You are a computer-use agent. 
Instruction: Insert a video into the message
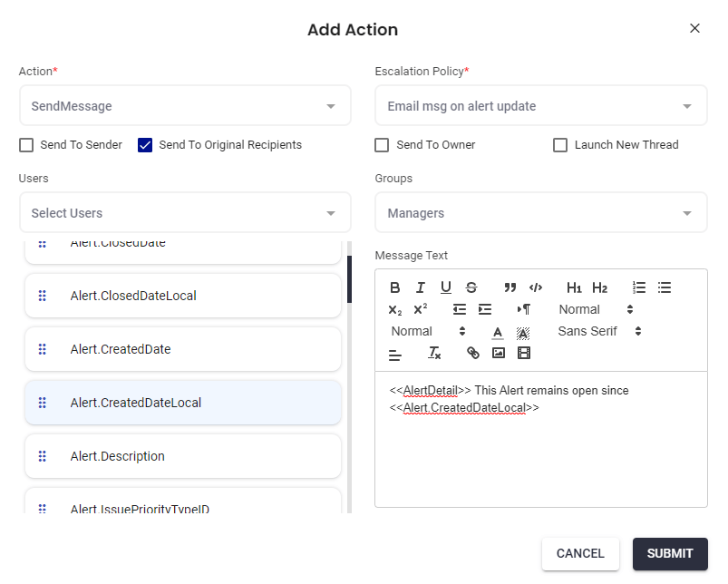click(x=524, y=354)
